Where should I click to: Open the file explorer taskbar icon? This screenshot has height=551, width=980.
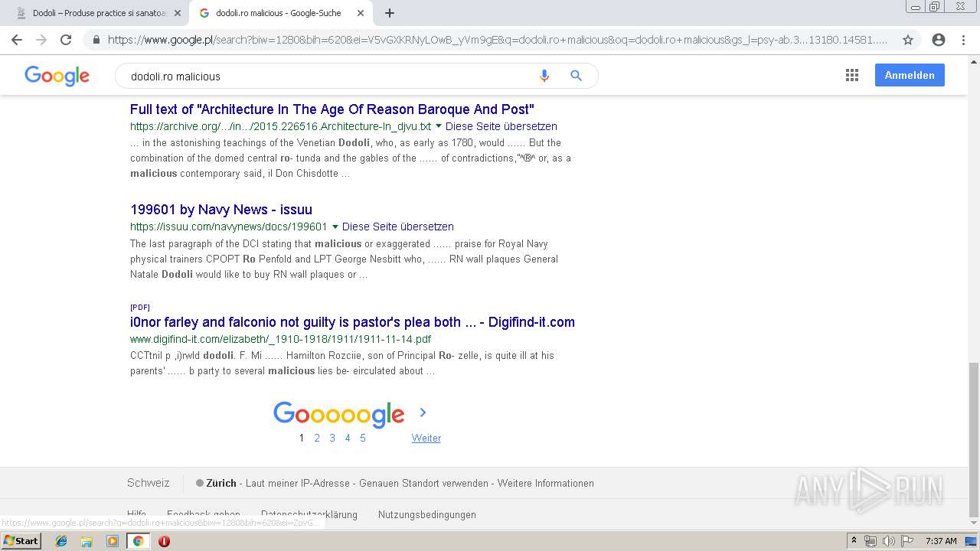(87, 541)
